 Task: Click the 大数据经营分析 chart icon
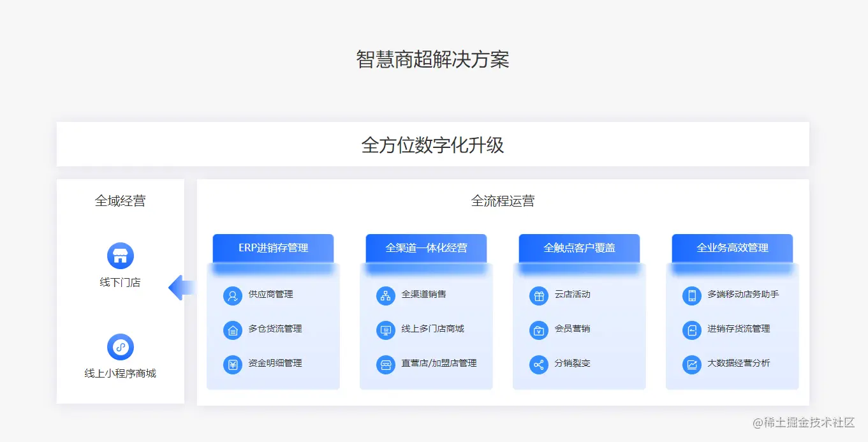692,365
